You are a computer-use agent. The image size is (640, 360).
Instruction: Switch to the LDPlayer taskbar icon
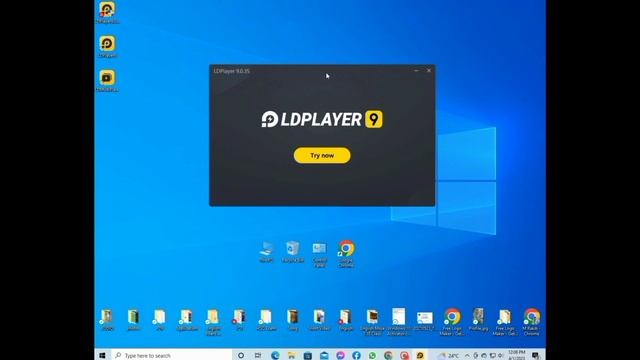[x=420, y=356]
